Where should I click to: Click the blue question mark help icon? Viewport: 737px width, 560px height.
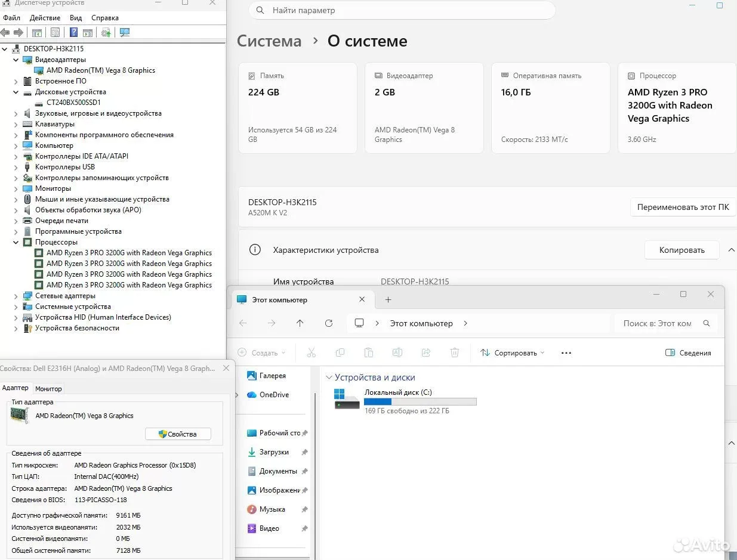(74, 32)
